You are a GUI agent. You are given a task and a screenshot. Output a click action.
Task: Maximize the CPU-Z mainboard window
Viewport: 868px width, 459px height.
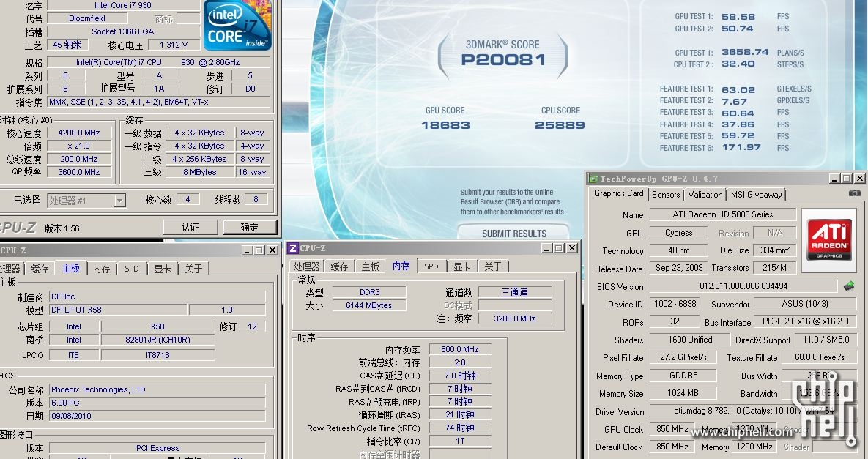259,250
